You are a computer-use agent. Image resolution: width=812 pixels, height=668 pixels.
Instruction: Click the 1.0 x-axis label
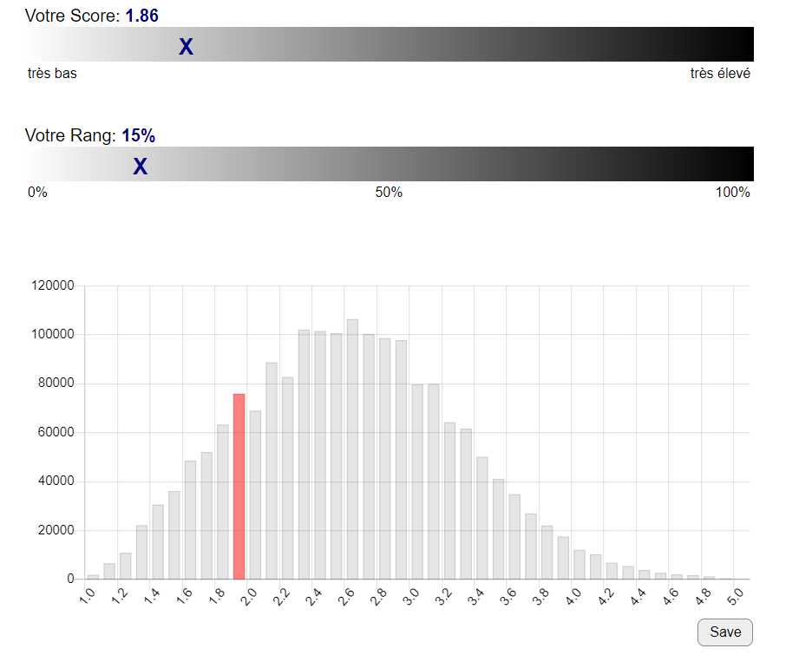pos(88,599)
